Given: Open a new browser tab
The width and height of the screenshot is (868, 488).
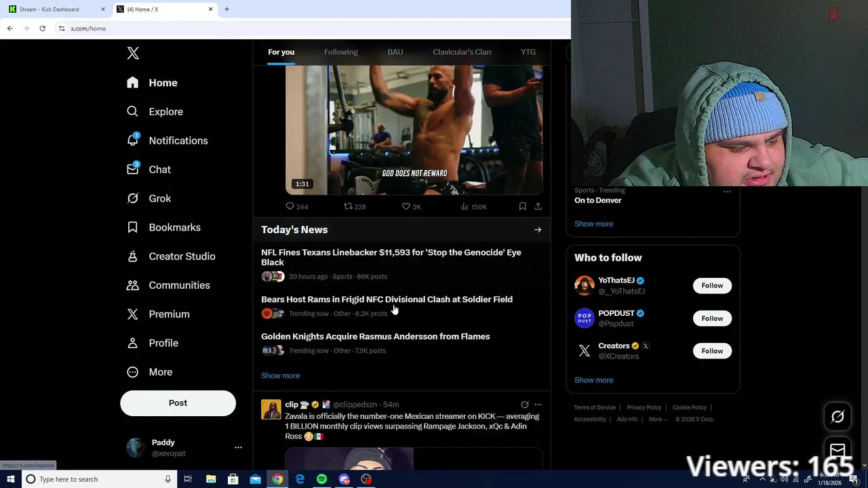Looking at the screenshot, I should coord(226,9).
